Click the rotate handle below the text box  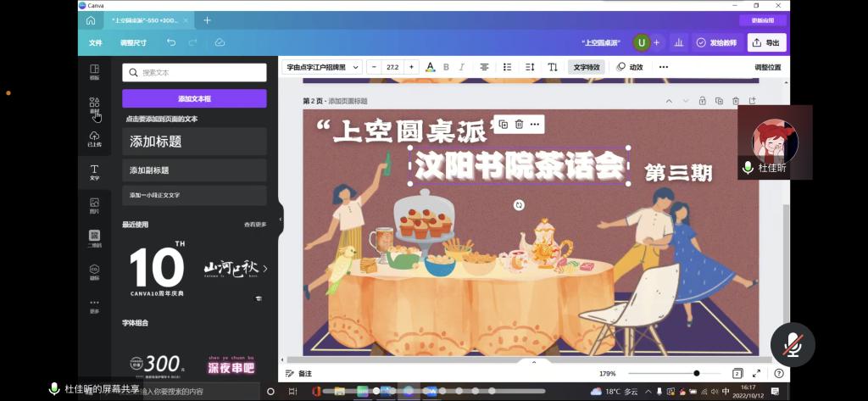[x=519, y=205]
